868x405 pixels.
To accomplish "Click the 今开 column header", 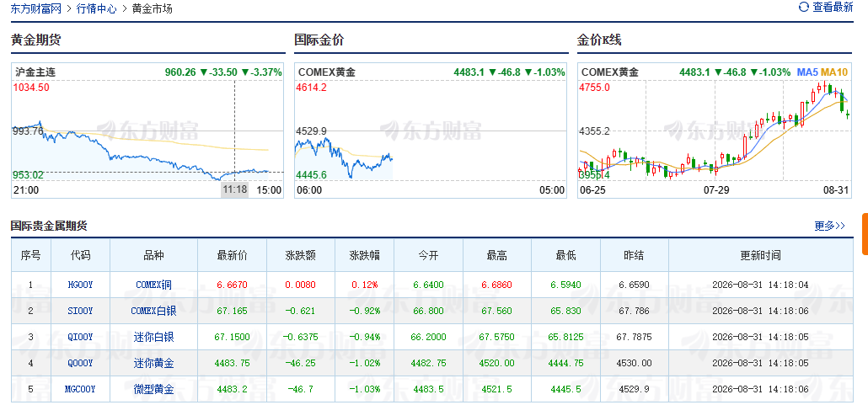I will 428,255.
